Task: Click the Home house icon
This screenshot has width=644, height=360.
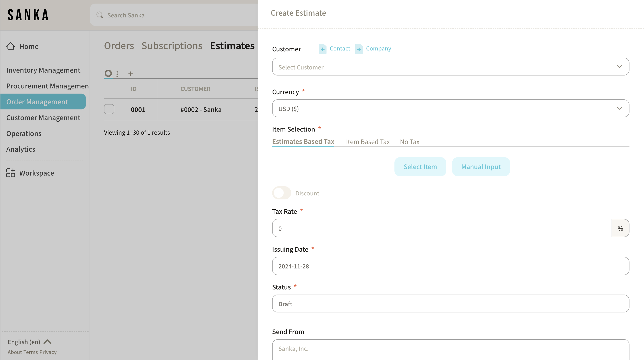Action: click(x=11, y=46)
